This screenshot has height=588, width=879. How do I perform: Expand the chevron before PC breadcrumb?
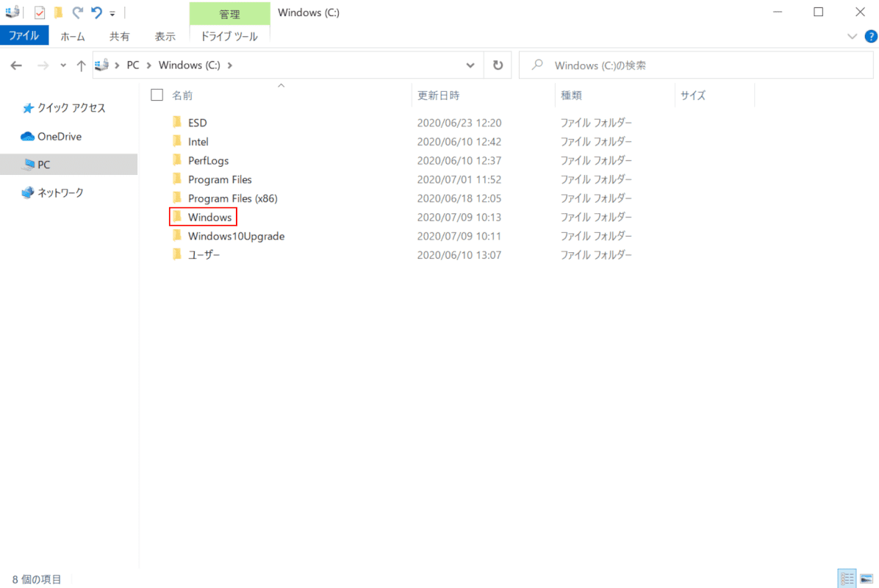point(117,65)
